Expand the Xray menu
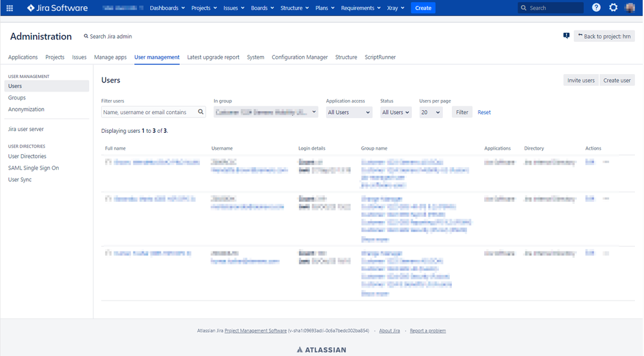This screenshot has width=644, height=356. click(x=396, y=8)
